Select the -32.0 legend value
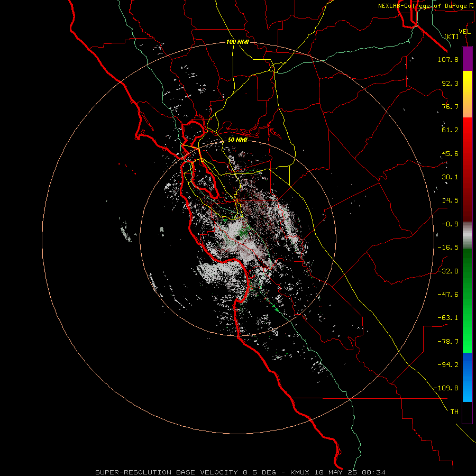Viewport: 476px width, 476px height. (x=448, y=271)
